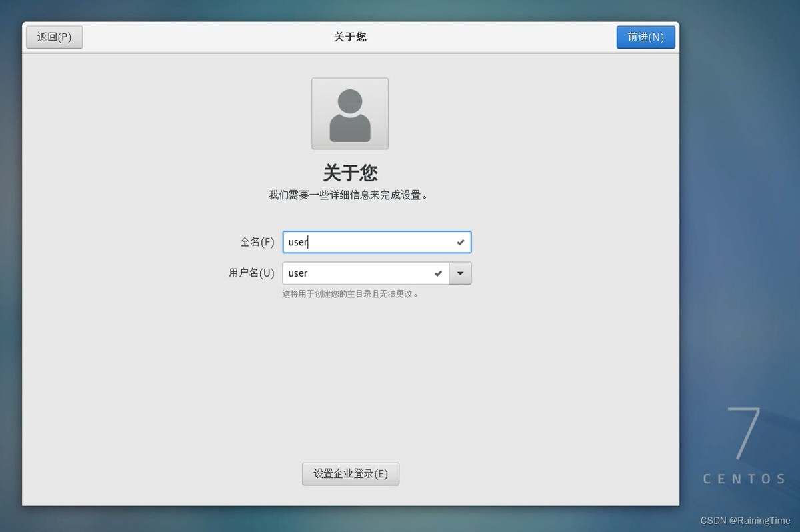Click the checkmark in username field
Viewport: 800px width, 532px height.
tap(438, 273)
